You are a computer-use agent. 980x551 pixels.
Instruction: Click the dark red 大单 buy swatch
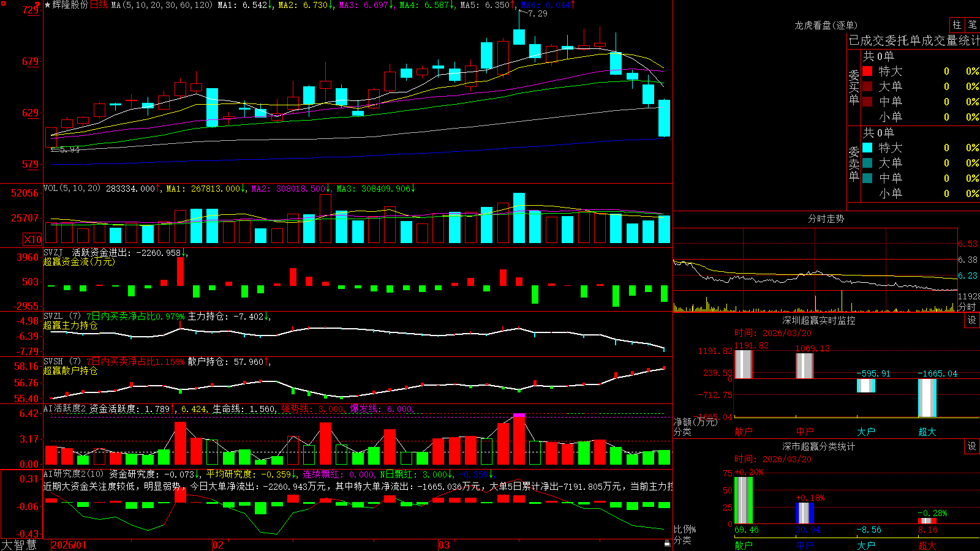click(x=867, y=86)
